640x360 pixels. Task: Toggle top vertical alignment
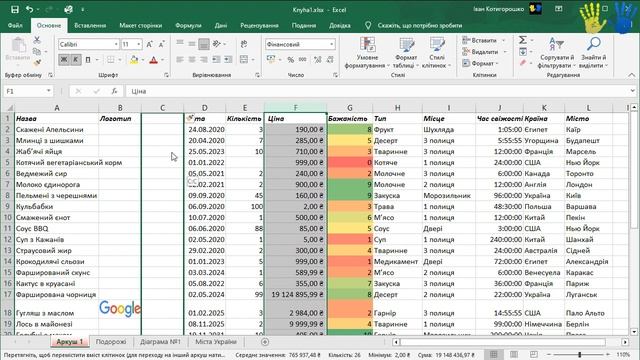(x=180, y=44)
